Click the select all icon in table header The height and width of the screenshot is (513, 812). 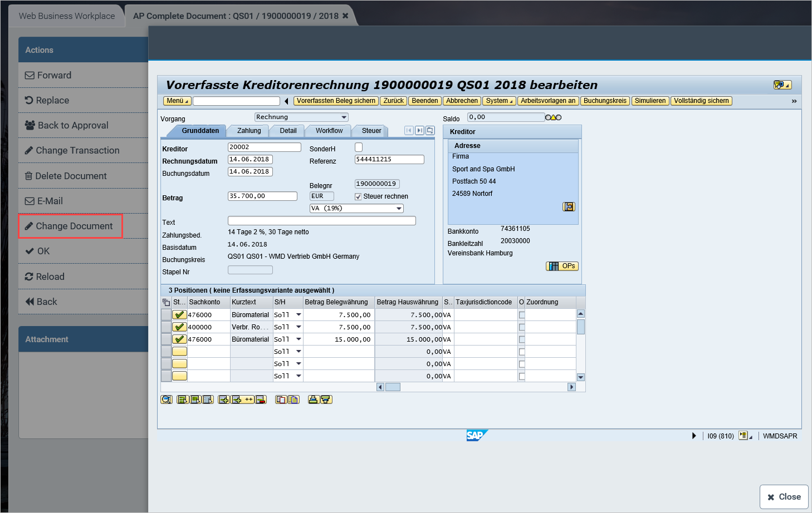tap(166, 302)
